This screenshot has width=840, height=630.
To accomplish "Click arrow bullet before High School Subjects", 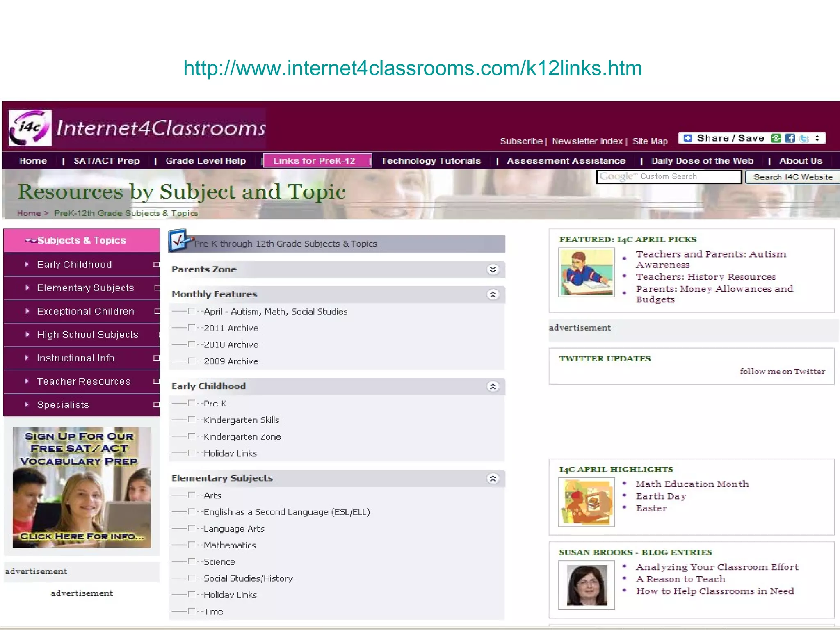I will 27,335.
